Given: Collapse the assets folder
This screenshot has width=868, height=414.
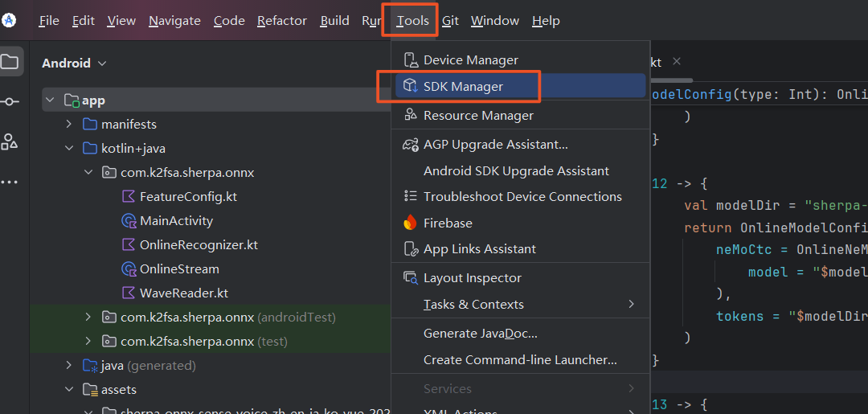Looking at the screenshot, I should coord(68,389).
